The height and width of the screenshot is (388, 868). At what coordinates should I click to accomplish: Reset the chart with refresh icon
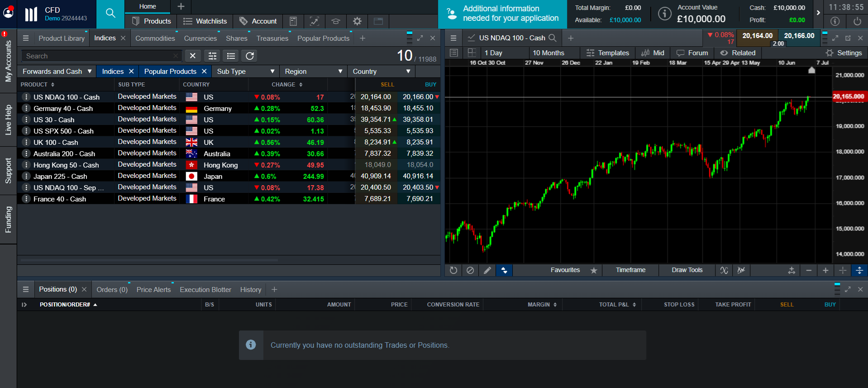[x=453, y=270]
